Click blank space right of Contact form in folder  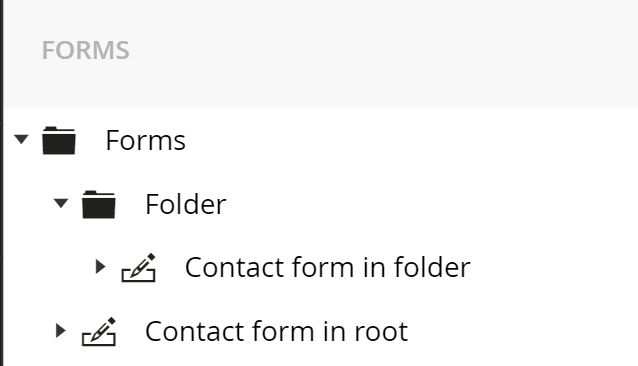[555, 268]
